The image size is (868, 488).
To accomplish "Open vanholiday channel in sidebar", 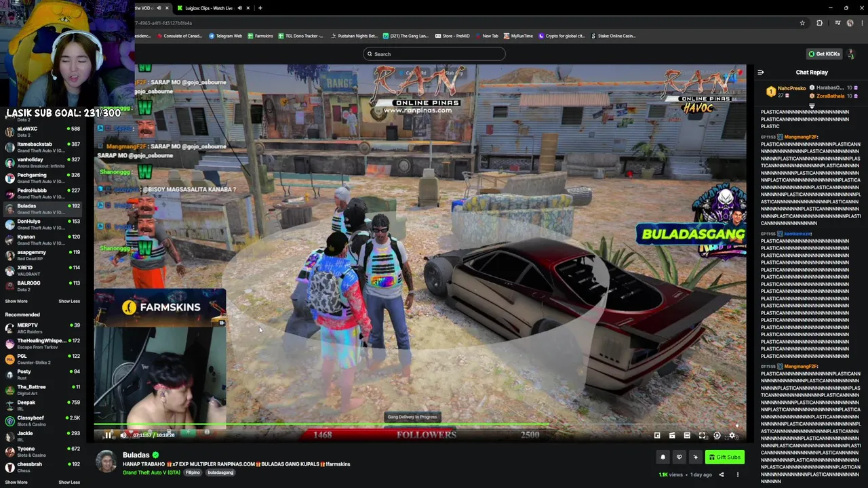I will pos(42,163).
